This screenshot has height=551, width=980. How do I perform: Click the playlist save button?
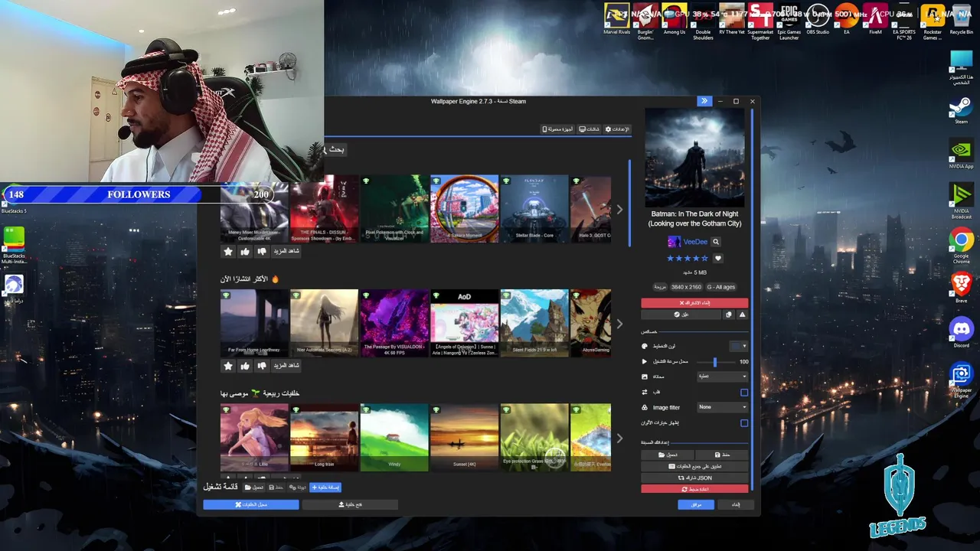tap(276, 487)
